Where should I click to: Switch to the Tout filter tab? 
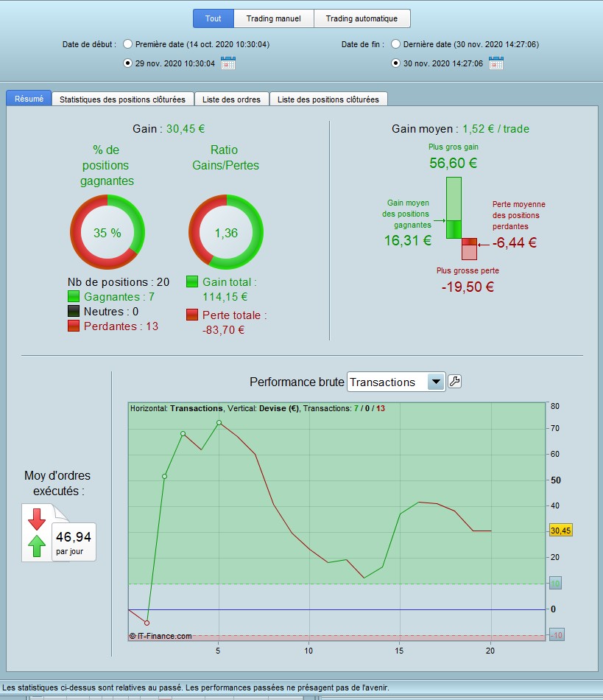pos(214,18)
